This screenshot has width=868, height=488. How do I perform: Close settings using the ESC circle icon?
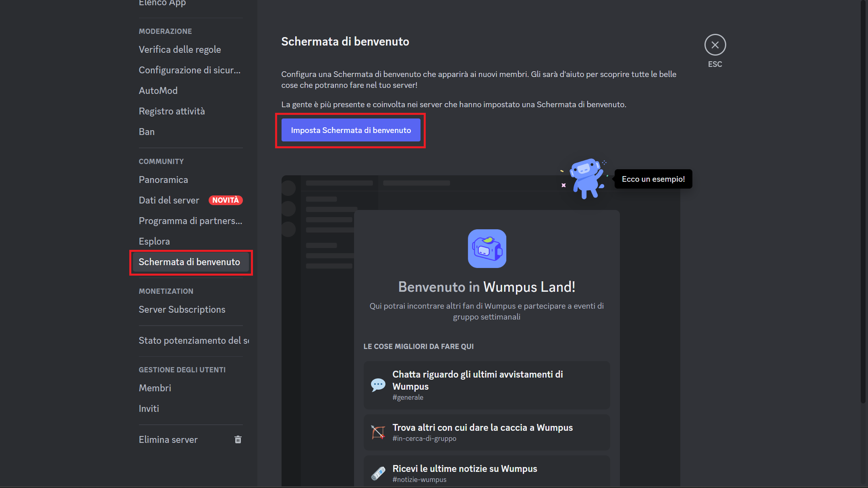pyautogui.click(x=715, y=44)
